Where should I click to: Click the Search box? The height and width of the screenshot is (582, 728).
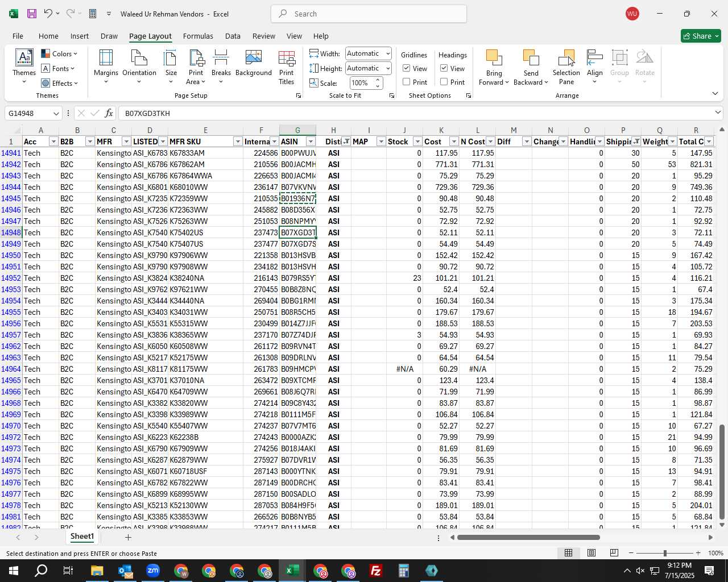(369, 14)
